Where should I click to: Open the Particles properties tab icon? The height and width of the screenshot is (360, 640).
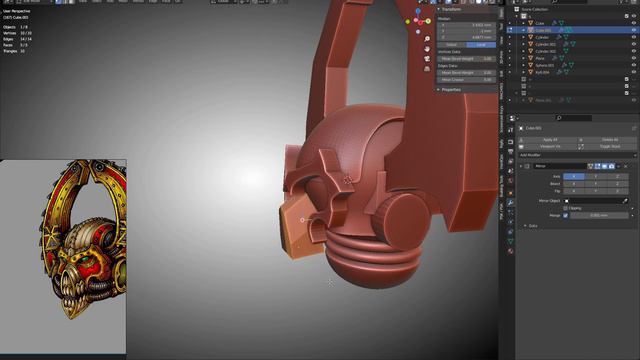pyautogui.click(x=511, y=212)
